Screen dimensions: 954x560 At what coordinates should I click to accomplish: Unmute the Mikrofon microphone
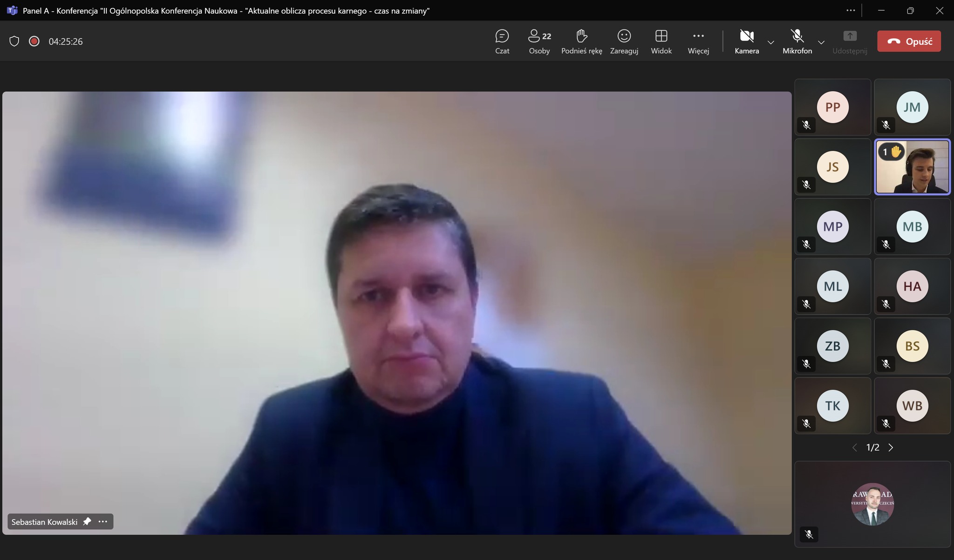[797, 41]
